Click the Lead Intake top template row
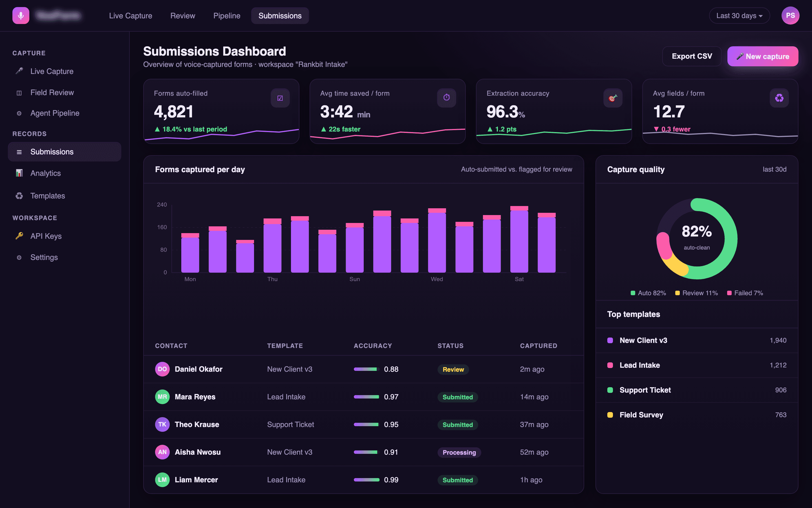 click(x=697, y=365)
